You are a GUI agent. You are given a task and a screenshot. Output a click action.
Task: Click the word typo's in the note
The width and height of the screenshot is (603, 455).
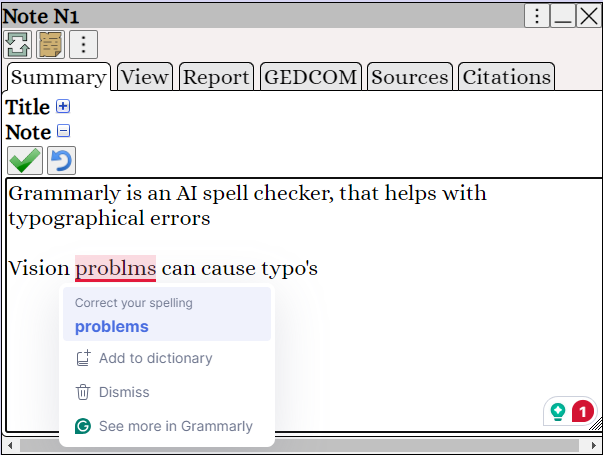point(290,269)
